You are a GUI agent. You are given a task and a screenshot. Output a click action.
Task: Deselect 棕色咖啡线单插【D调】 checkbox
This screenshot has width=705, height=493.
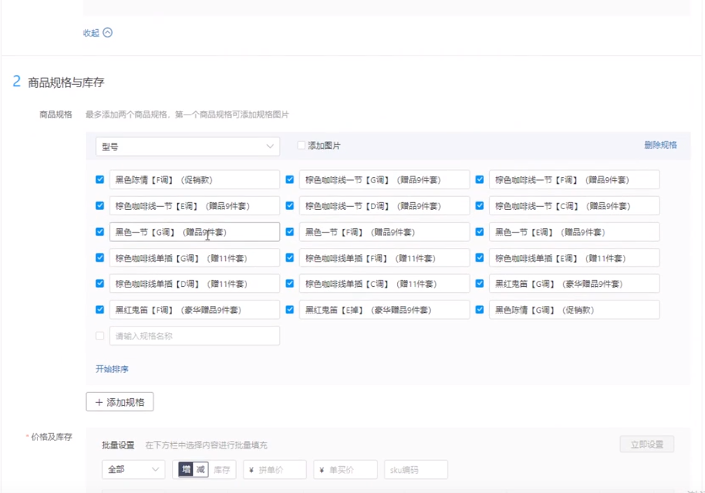click(100, 283)
